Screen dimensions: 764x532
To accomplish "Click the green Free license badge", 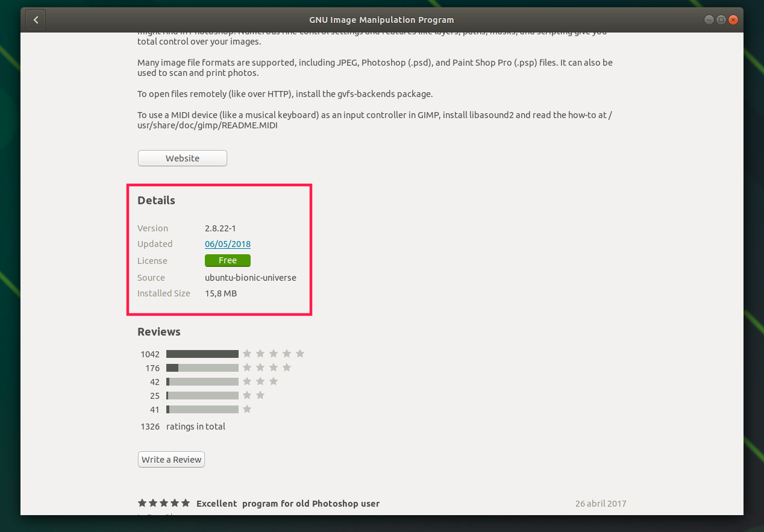I will (228, 260).
